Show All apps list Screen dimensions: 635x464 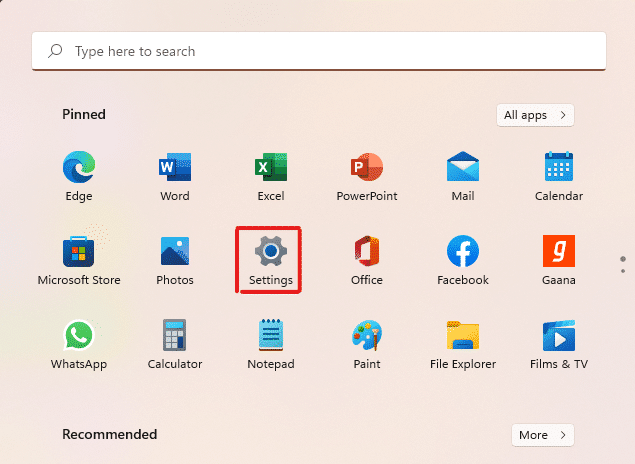click(x=535, y=115)
